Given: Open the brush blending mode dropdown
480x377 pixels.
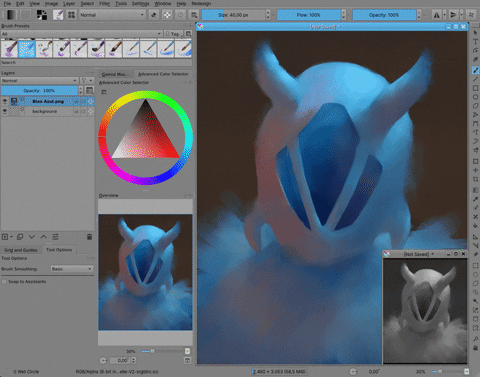Looking at the screenshot, I should tap(112, 15).
